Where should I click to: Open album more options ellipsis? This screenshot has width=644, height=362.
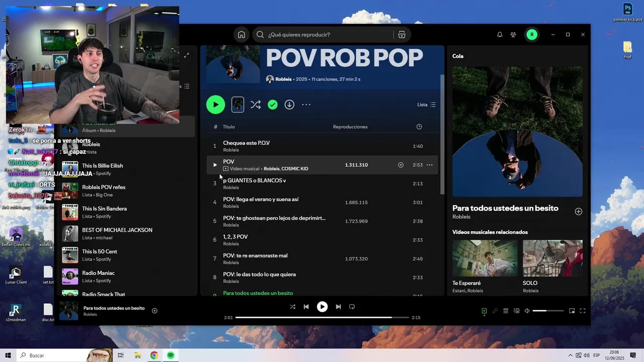point(306,105)
